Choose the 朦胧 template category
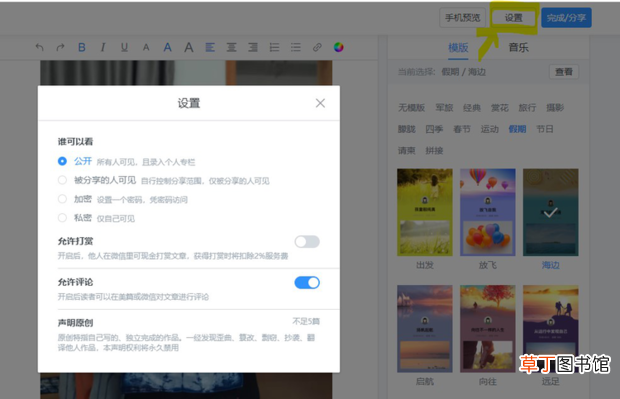 point(407,129)
